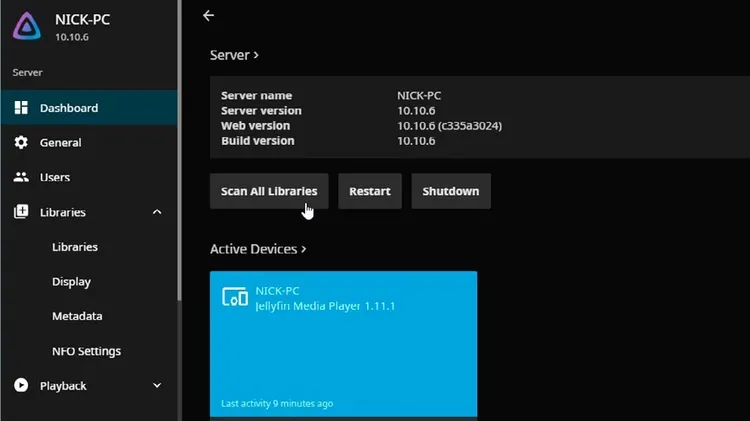Open the Metadata sub-item
Image resolution: width=750 pixels, height=421 pixels.
coord(89,316)
